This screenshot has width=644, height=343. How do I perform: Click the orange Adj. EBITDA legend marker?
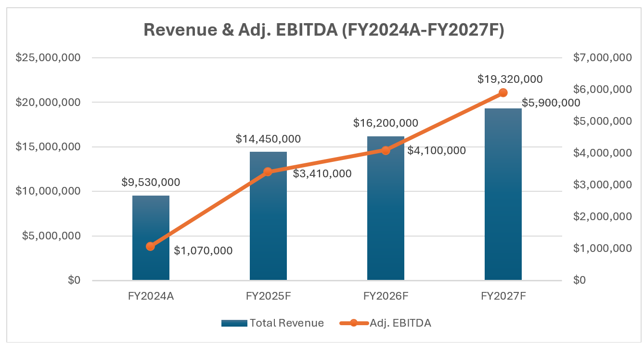[x=353, y=323]
